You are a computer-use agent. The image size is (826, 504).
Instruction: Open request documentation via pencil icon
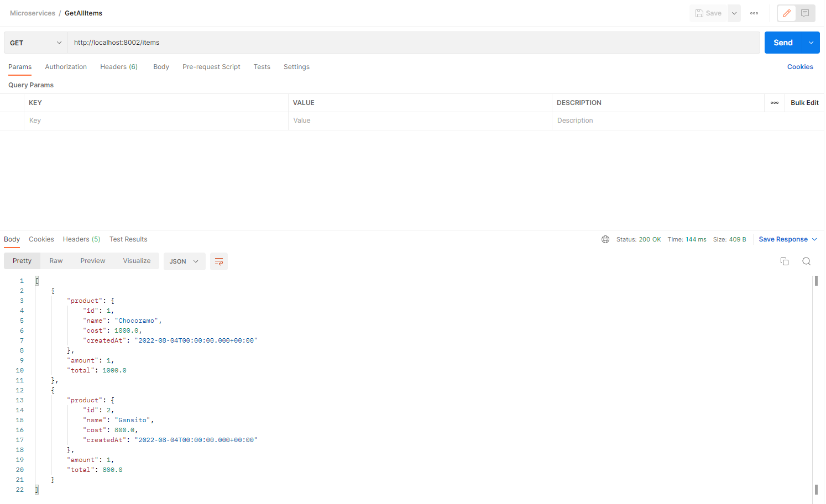786,13
